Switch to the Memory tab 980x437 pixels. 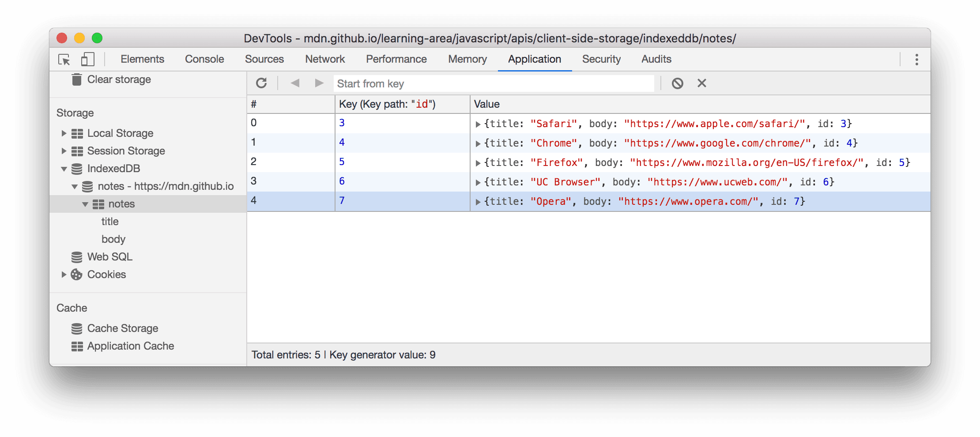coord(467,59)
